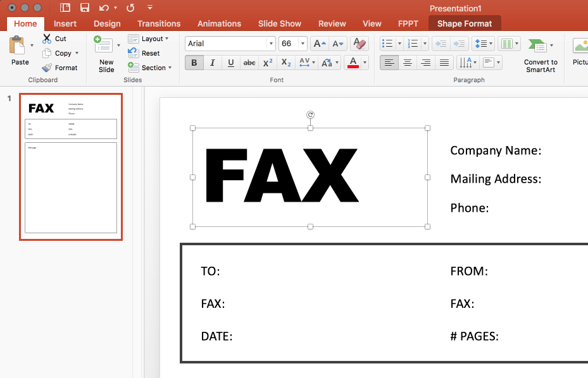Toggle Italic formatting

click(212, 63)
